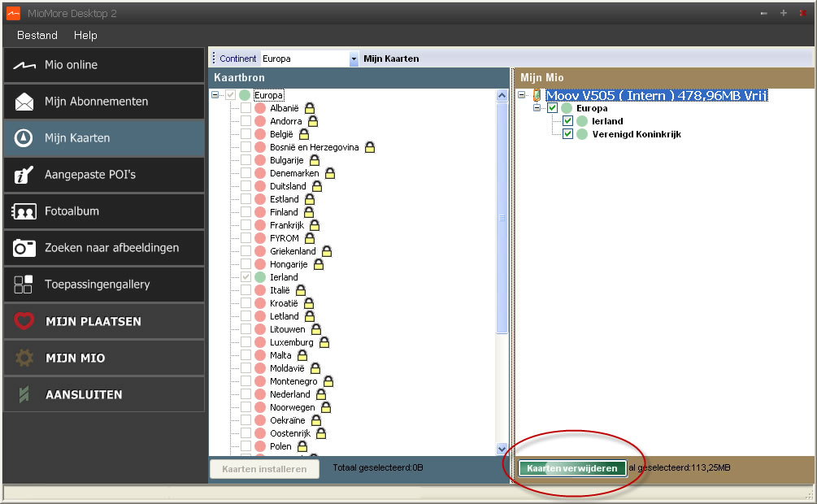Click the lock icon next to Italië
This screenshot has height=504, width=817.
pyautogui.click(x=301, y=290)
